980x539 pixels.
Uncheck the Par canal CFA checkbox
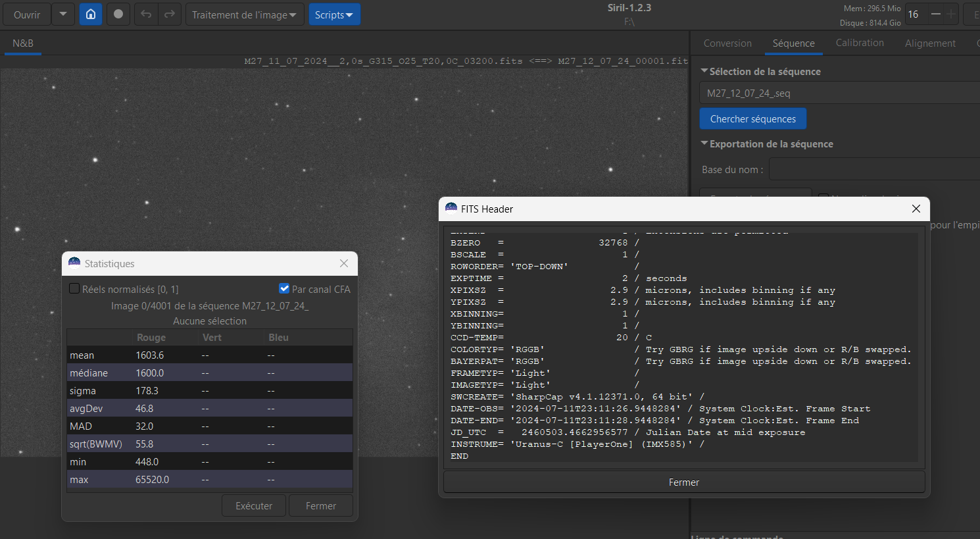(284, 288)
